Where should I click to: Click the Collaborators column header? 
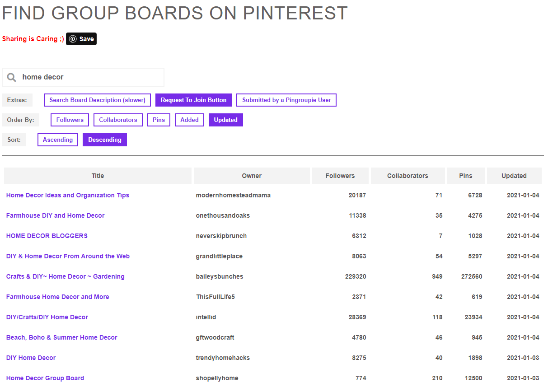click(x=407, y=176)
